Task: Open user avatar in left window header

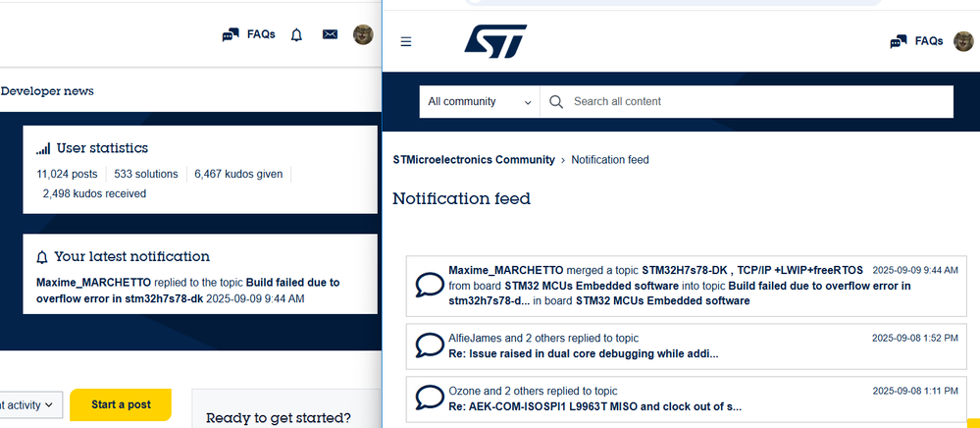Action: tap(363, 34)
